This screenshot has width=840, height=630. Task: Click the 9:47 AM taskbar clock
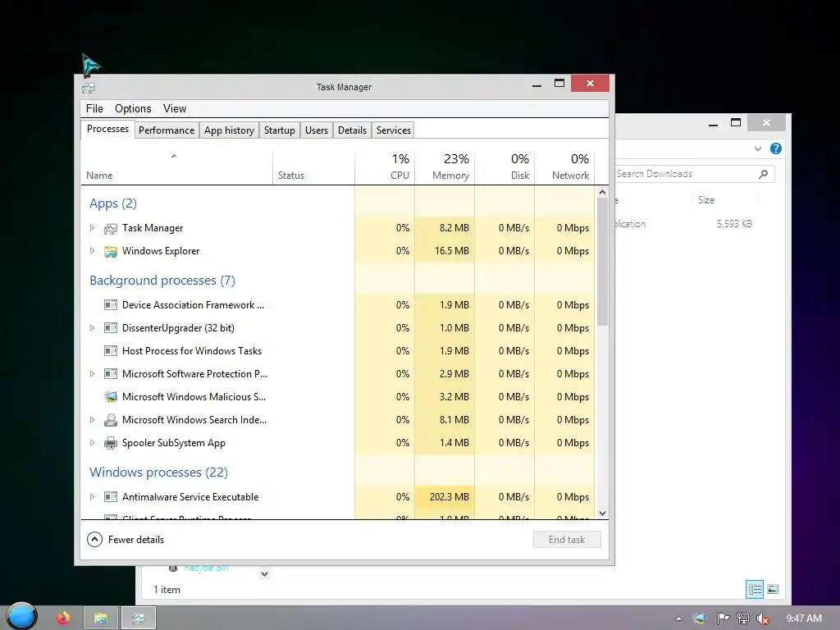804,619
